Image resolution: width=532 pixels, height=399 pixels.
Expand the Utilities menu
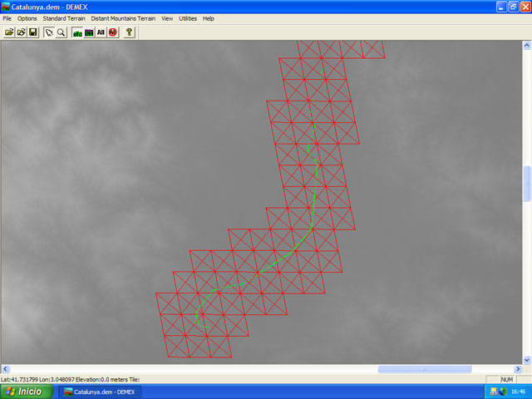[188, 18]
